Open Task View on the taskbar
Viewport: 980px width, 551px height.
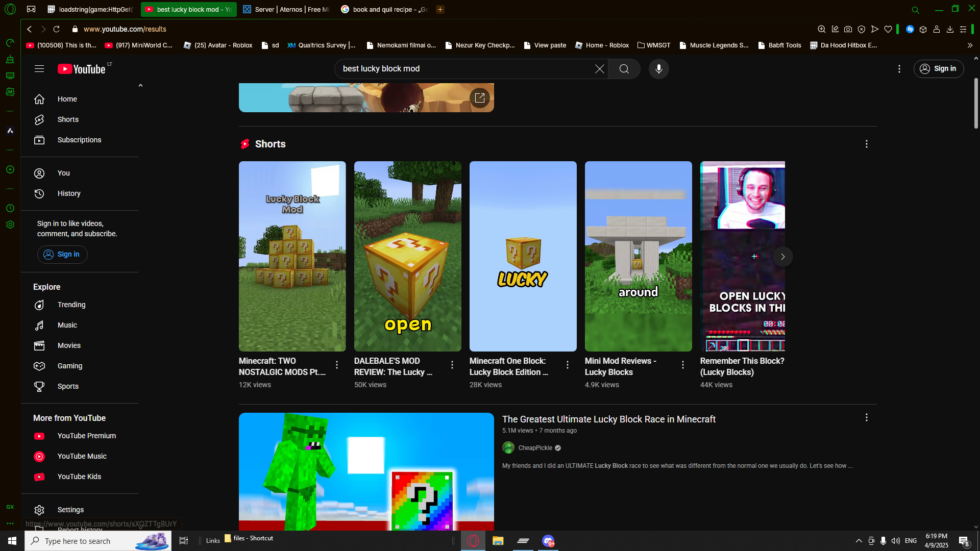(x=184, y=541)
